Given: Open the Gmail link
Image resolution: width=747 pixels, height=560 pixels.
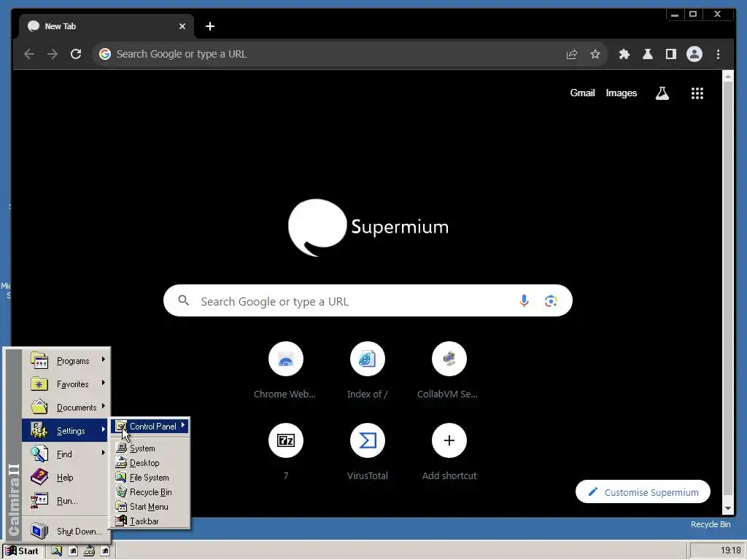Looking at the screenshot, I should (x=582, y=93).
